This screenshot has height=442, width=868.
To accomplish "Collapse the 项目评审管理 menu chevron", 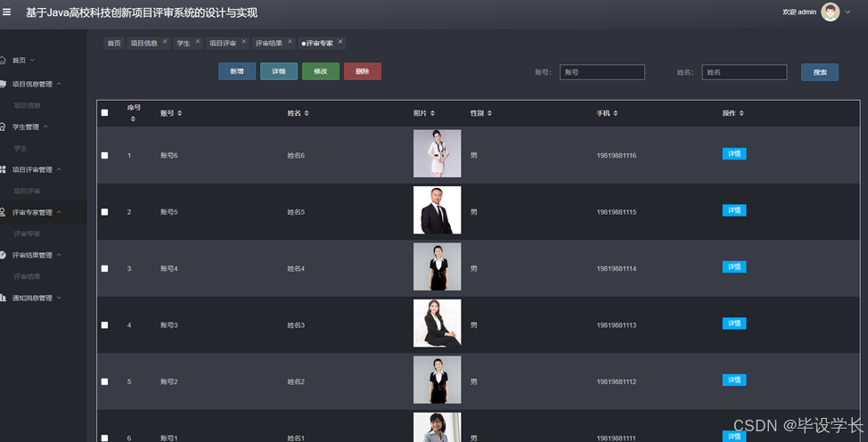I will pyautogui.click(x=59, y=169).
